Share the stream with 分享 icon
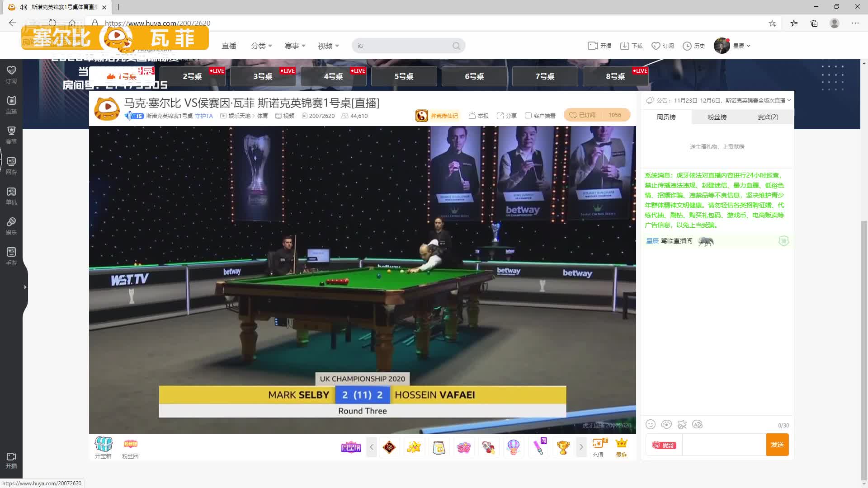This screenshot has width=868, height=488. (506, 116)
